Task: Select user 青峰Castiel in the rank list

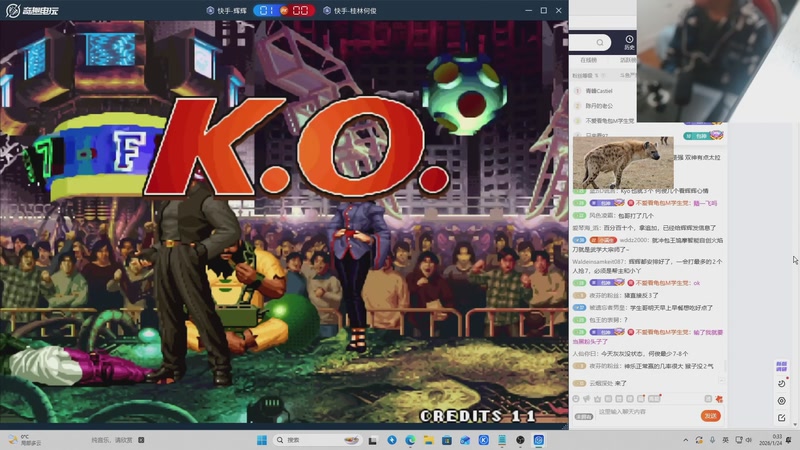Action: pos(598,91)
